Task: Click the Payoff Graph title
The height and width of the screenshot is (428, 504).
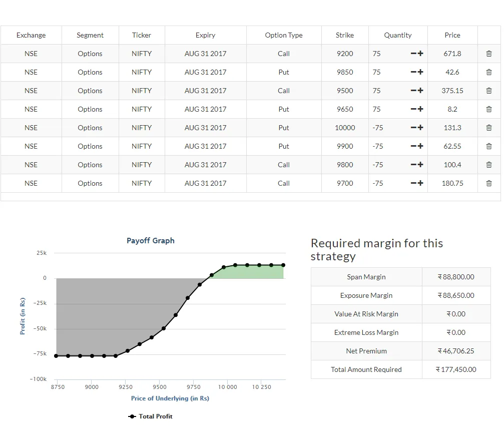Action: pyautogui.click(x=151, y=241)
